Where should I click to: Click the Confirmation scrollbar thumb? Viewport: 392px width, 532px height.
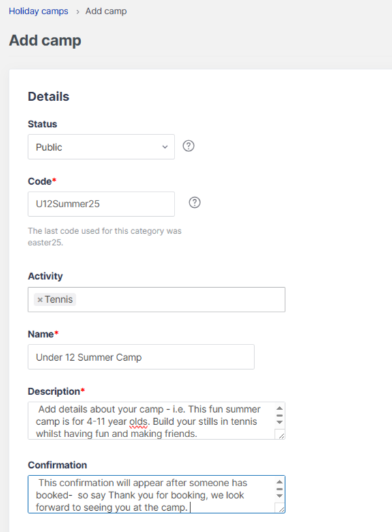click(280, 489)
